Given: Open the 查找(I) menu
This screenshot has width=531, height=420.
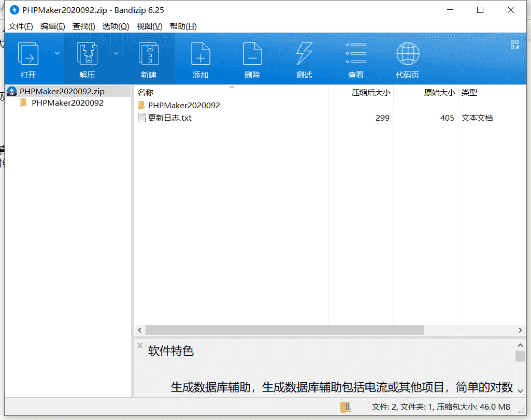Looking at the screenshot, I should pyautogui.click(x=83, y=26).
